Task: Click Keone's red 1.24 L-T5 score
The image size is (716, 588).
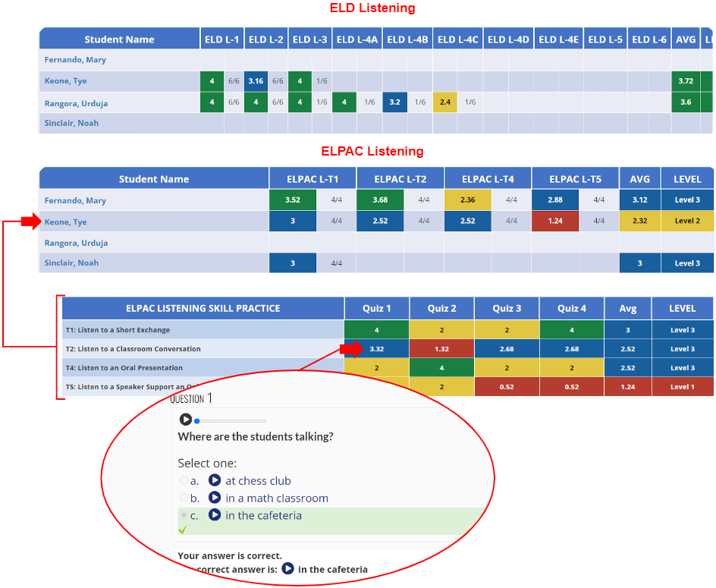Action: 555,221
